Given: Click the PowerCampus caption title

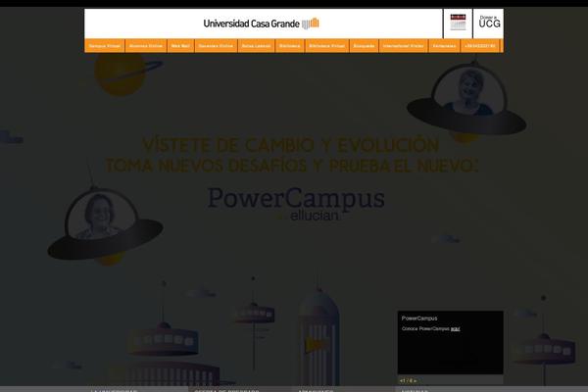Looking at the screenshot, I should pyautogui.click(x=419, y=318).
